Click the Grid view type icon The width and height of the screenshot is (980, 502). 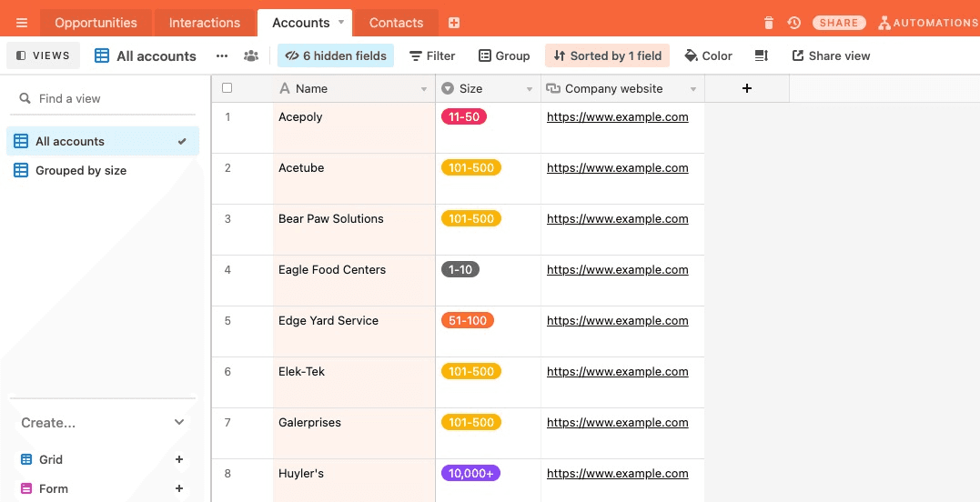coord(26,459)
